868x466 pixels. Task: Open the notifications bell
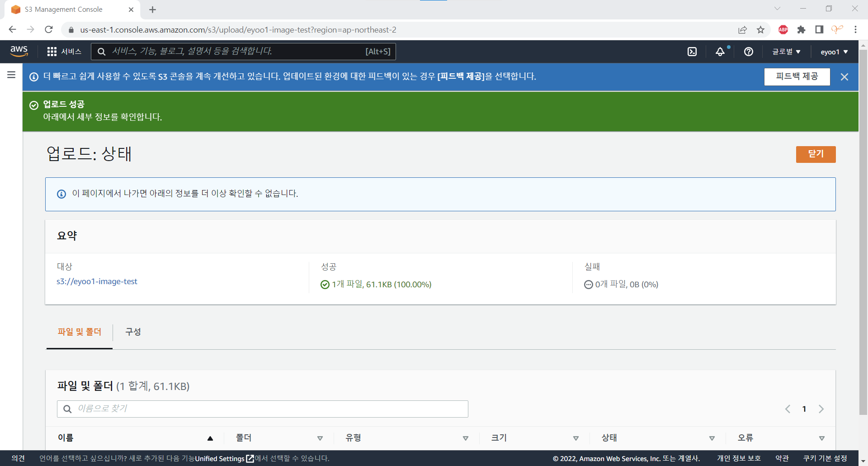tap(720, 52)
